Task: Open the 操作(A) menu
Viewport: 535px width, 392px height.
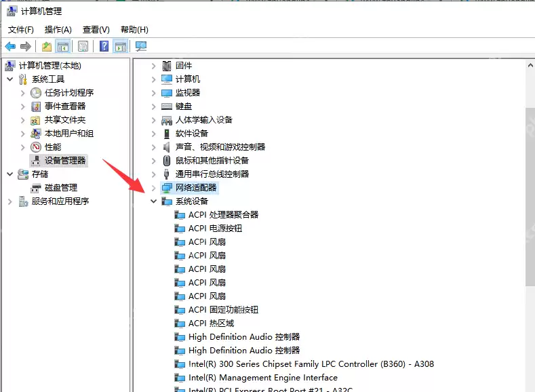Action: click(x=58, y=30)
